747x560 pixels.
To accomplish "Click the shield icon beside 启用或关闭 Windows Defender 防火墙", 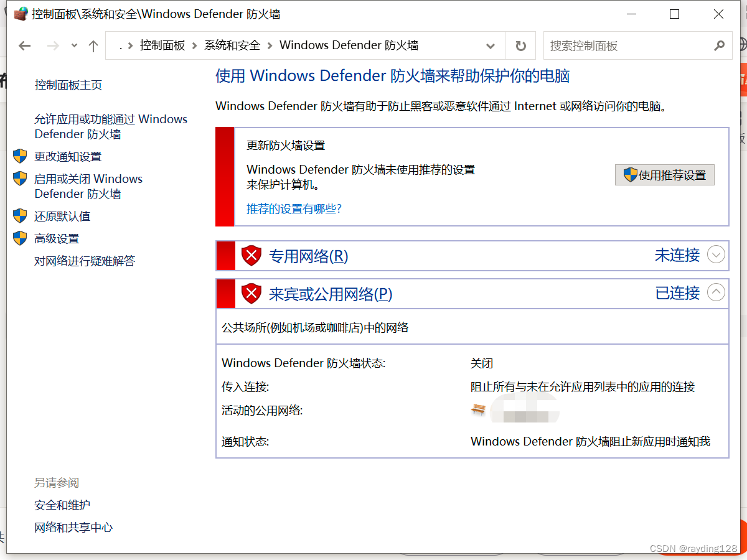I will click(x=20, y=179).
